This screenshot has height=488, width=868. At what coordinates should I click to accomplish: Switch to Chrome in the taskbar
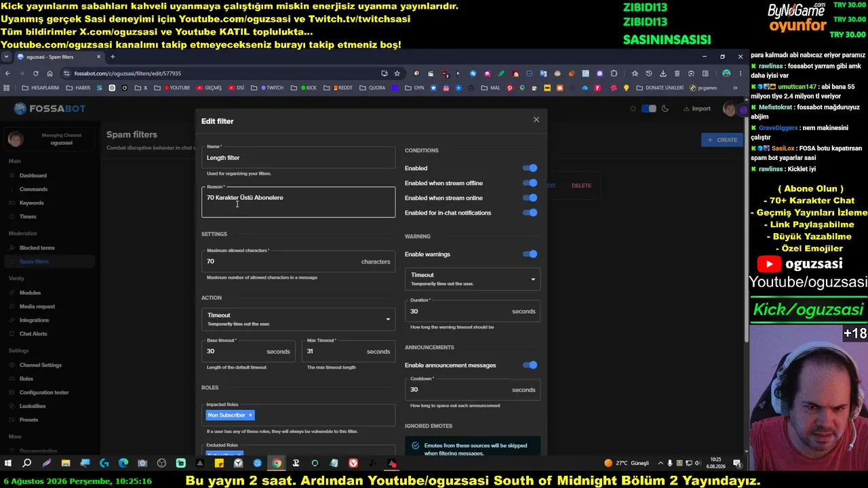click(x=277, y=463)
